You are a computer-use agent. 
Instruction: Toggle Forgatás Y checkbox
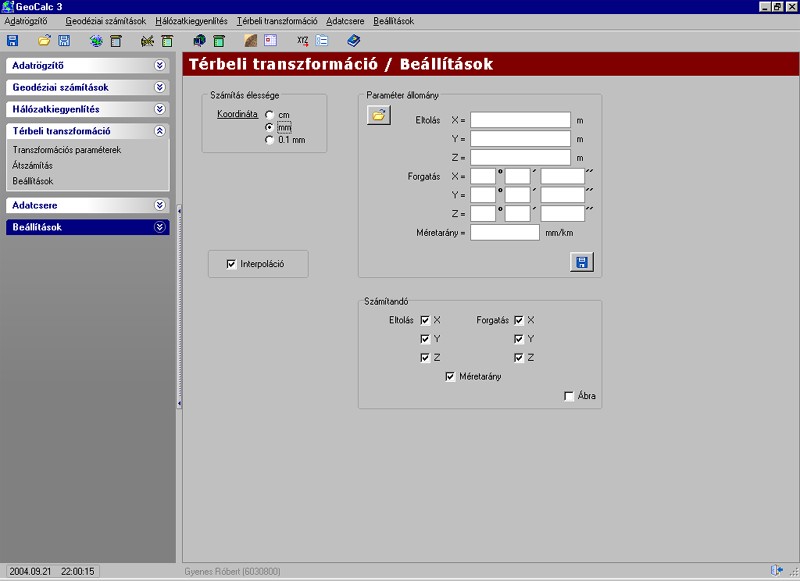[x=519, y=339]
